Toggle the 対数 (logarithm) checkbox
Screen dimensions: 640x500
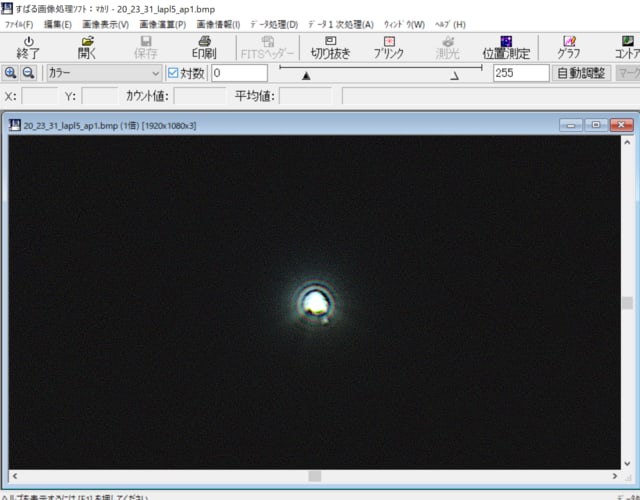(173, 73)
